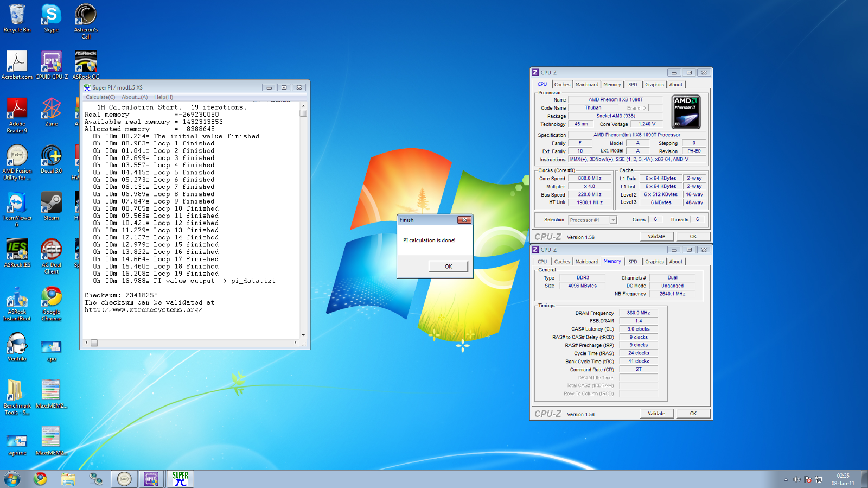The image size is (868, 488).
Task: Switch to the Super PI taskbar button
Action: (180, 479)
